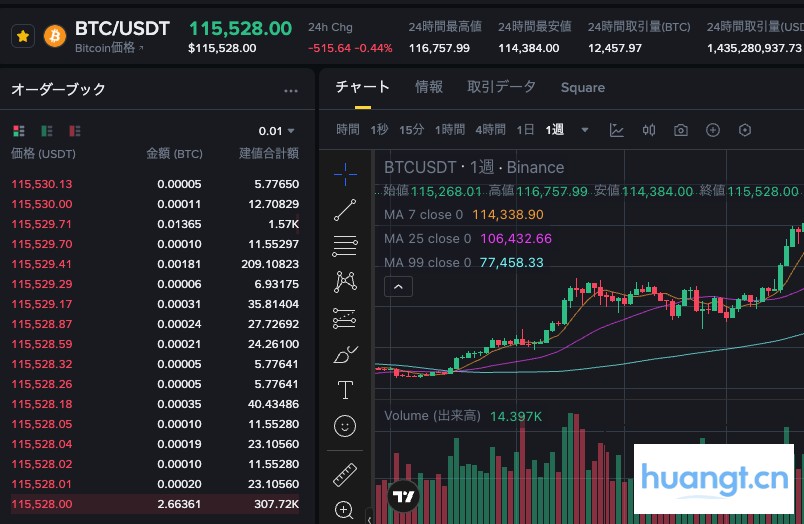Image resolution: width=804 pixels, height=524 pixels.
Task: Click the 建値合計額 column header
Action: tap(269, 154)
